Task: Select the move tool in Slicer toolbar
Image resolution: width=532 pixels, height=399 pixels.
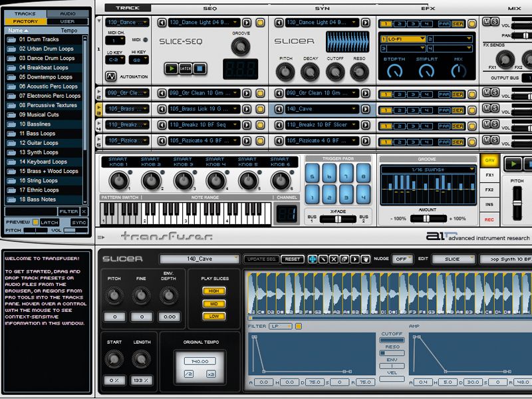Action: 312,259
